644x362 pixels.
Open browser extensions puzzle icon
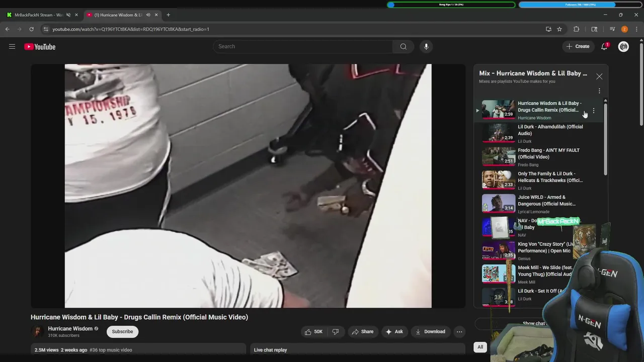pyautogui.click(x=577, y=29)
